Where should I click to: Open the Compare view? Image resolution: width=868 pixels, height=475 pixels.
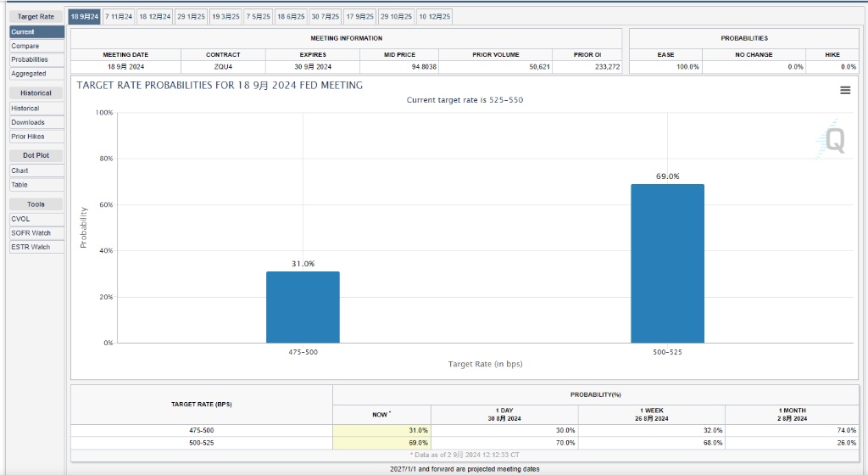[36, 46]
